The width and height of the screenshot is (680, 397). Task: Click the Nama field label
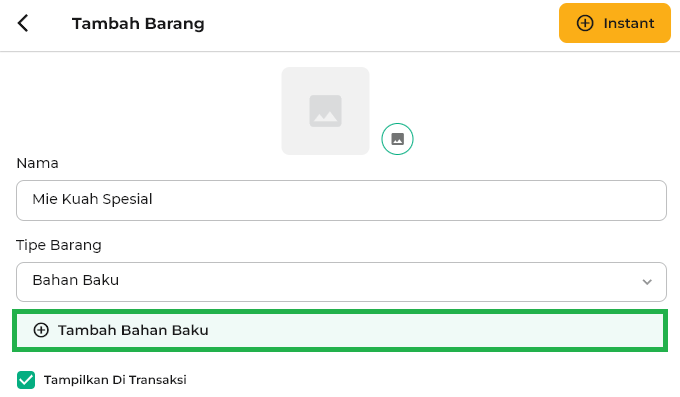[x=37, y=163]
